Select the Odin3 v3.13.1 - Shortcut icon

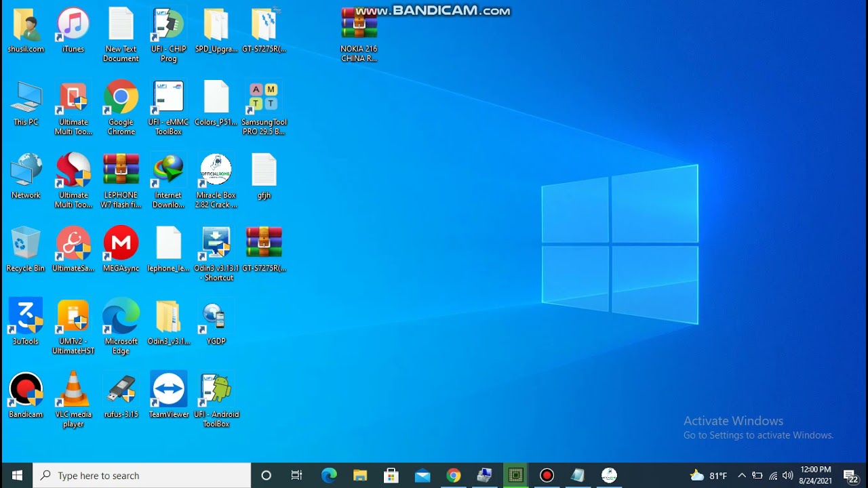coord(216,255)
